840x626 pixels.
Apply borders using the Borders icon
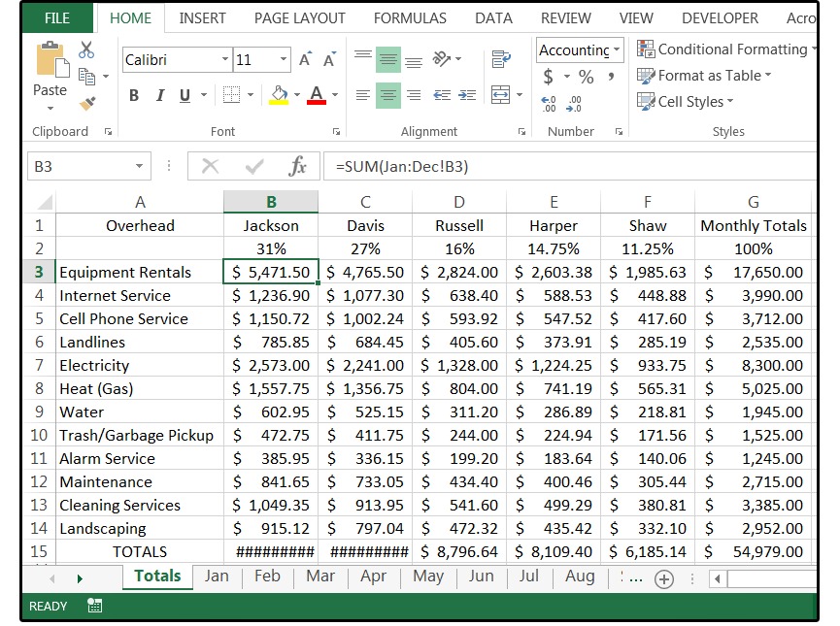click(x=231, y=95)
